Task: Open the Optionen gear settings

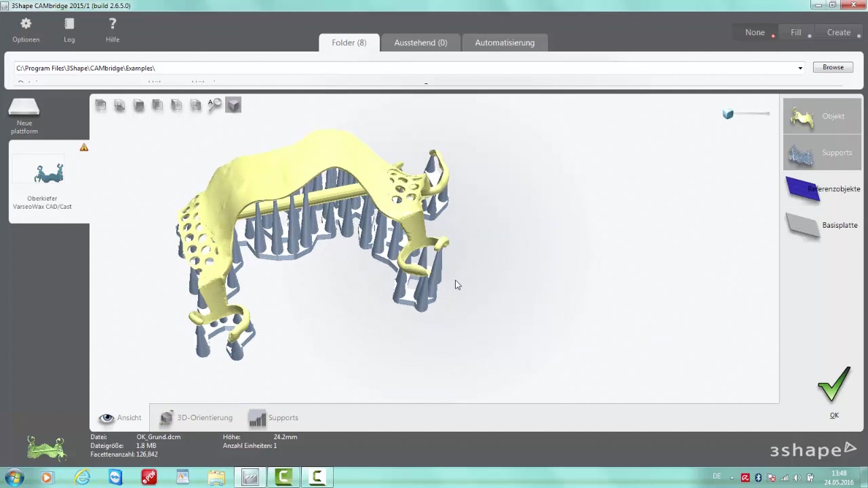Action: (26, 30)
